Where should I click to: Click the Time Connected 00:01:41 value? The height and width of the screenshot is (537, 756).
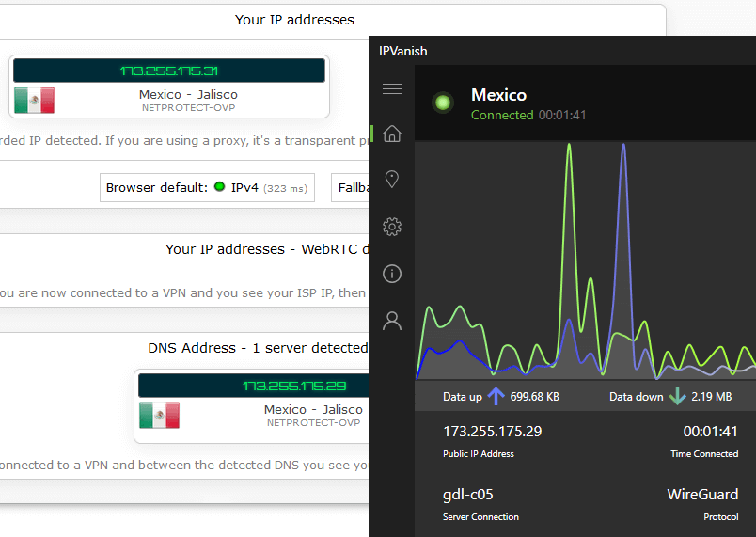[710, 432]
